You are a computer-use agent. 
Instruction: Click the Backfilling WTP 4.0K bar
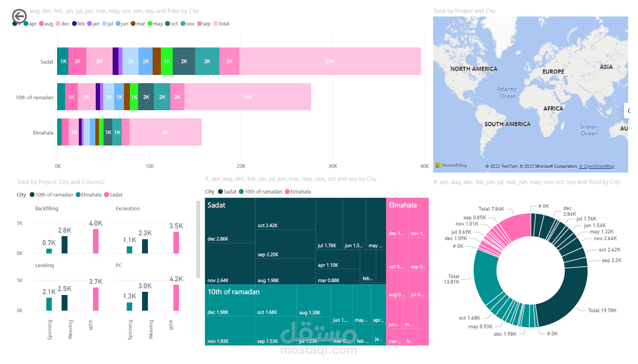click(x=96, y=241)
